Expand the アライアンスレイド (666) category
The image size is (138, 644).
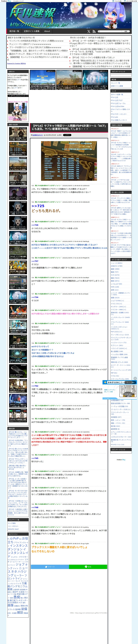[x=112, y=324]
